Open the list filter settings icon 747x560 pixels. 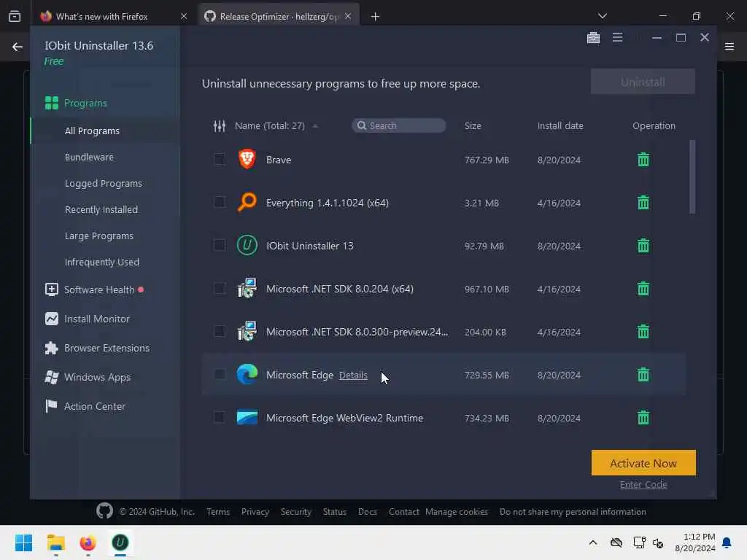(219, 125)
